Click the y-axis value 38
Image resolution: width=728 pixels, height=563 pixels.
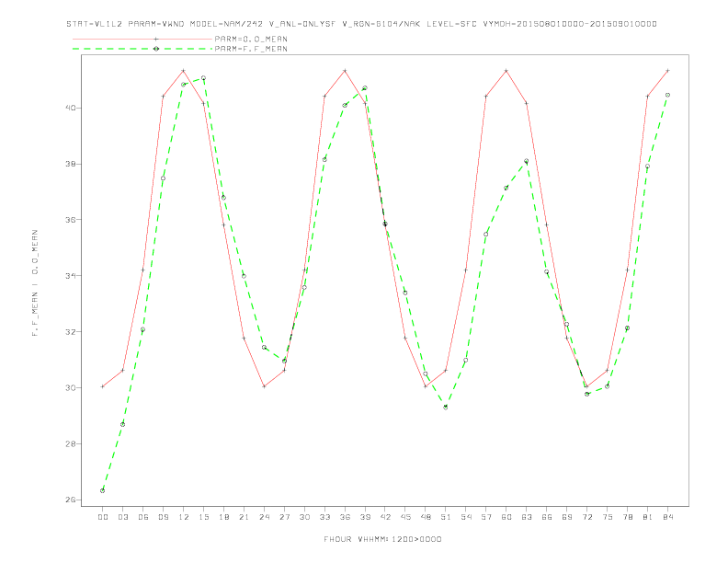coord(69,164)
